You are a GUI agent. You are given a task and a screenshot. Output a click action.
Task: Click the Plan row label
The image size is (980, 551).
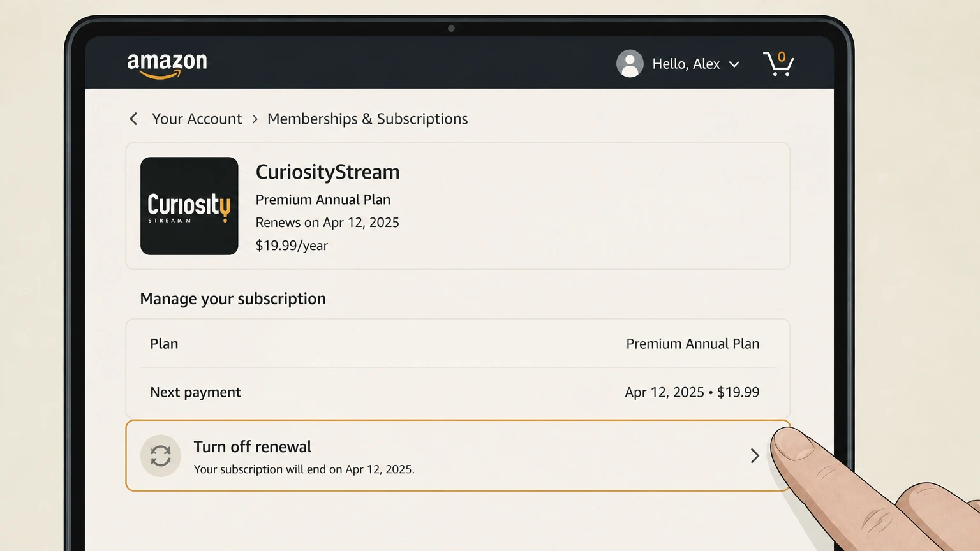click(164, 344)
